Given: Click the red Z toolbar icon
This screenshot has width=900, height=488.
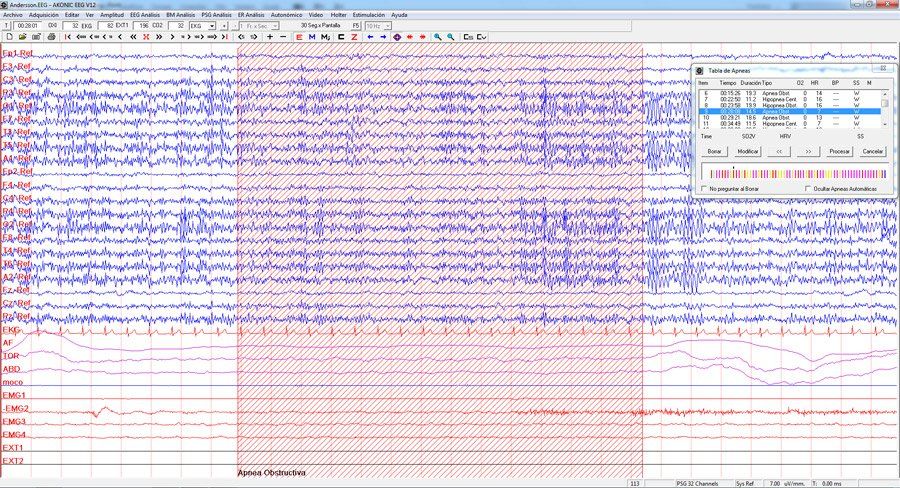Looking at the screenshot, I should click(x=354, y=37).
